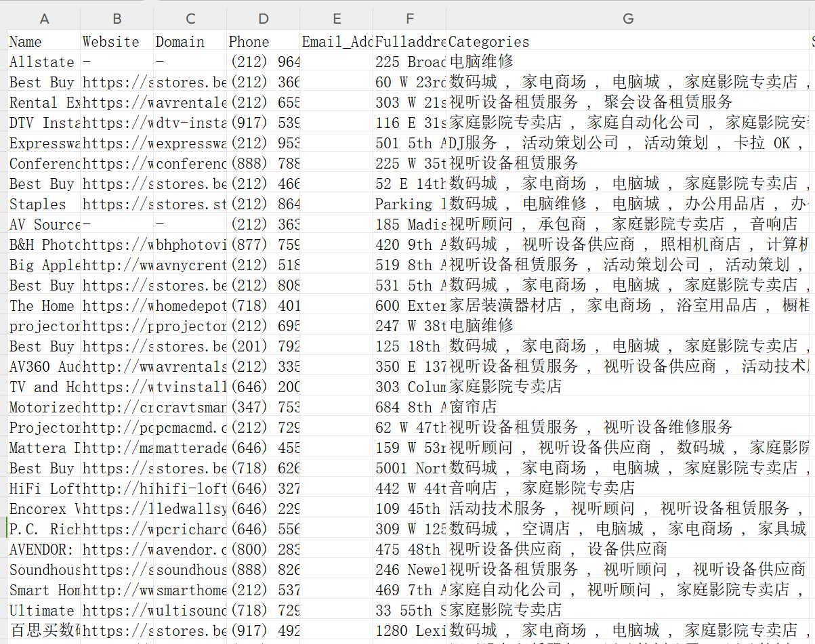Image resolution: width=815 pixels, height=644 pixels.
Task: Select column G header
Action: (x=628, y=19)
